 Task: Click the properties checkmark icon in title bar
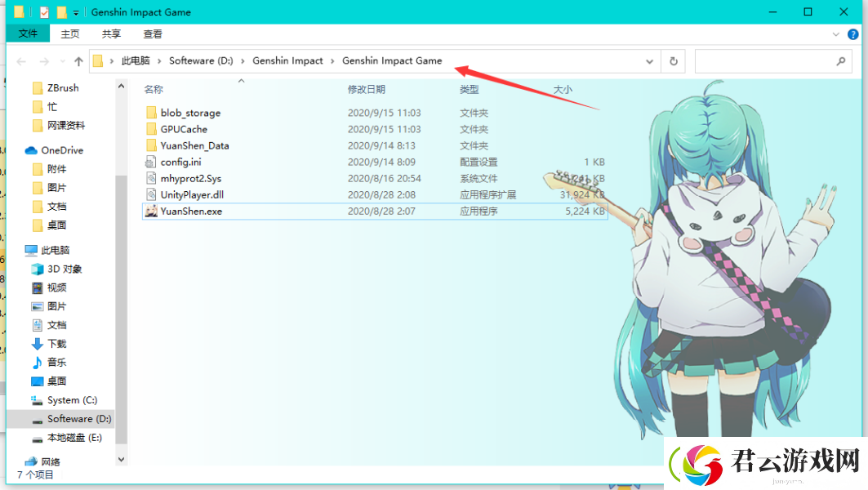click(44, 11)
